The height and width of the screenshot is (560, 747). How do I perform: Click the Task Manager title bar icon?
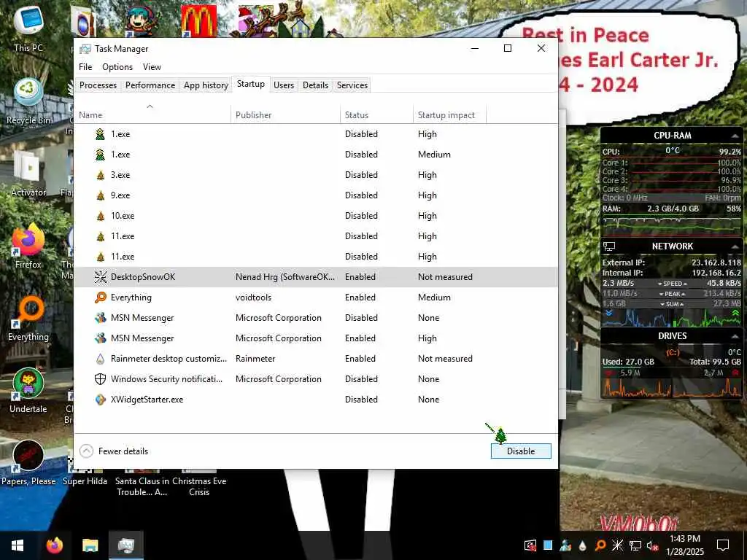point(85,49)
